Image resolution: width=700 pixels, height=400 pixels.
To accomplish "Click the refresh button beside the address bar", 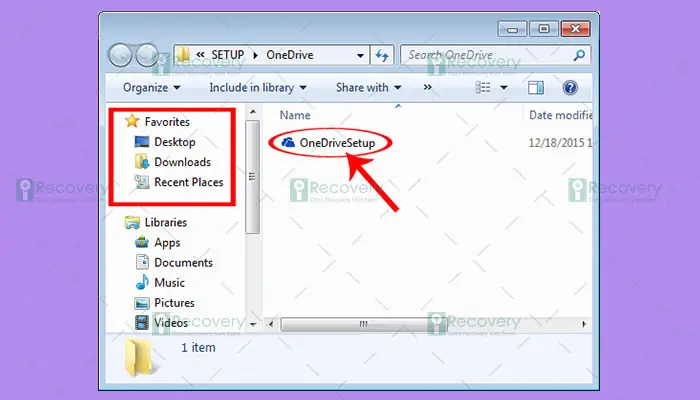I will [382, 55].
